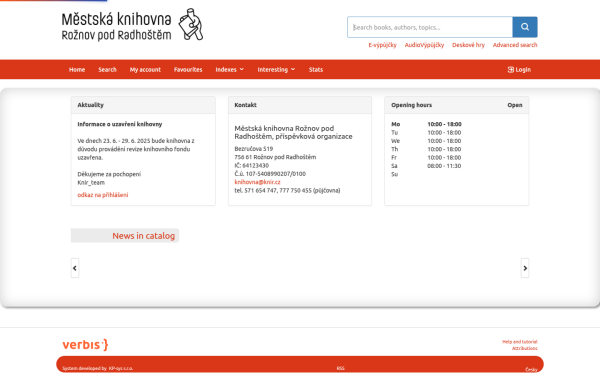The height and width of the screenshot is (375, 600).
Task: Click 'Informace o uzavření knihovny' heading
Action: (120, 124)
